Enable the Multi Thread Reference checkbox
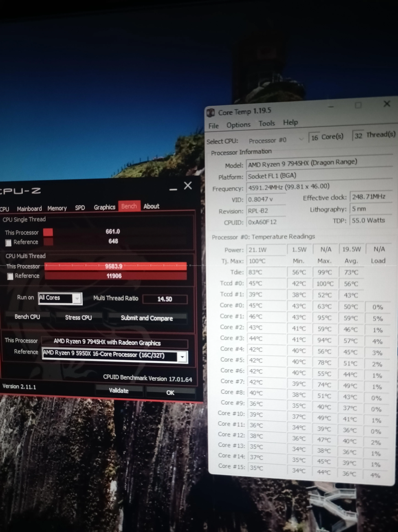 click(x=10, y=277)
